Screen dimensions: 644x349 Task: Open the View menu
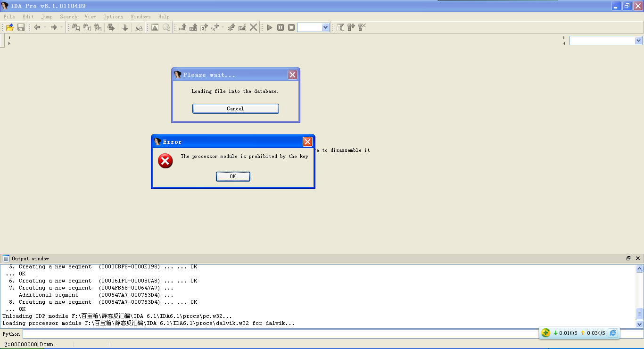point(91,17)
